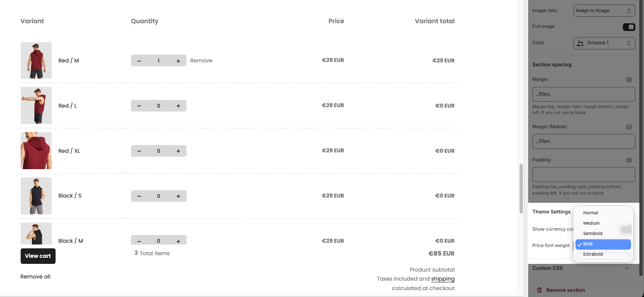Click the Red / L product thumbnail
This screenshot has height=297, width=644.
[36, 105]
